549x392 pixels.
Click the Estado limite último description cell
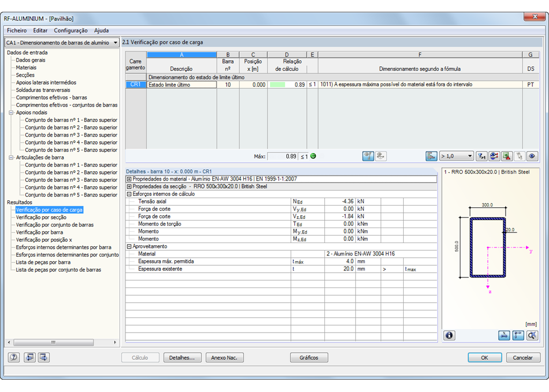(182, 85)
